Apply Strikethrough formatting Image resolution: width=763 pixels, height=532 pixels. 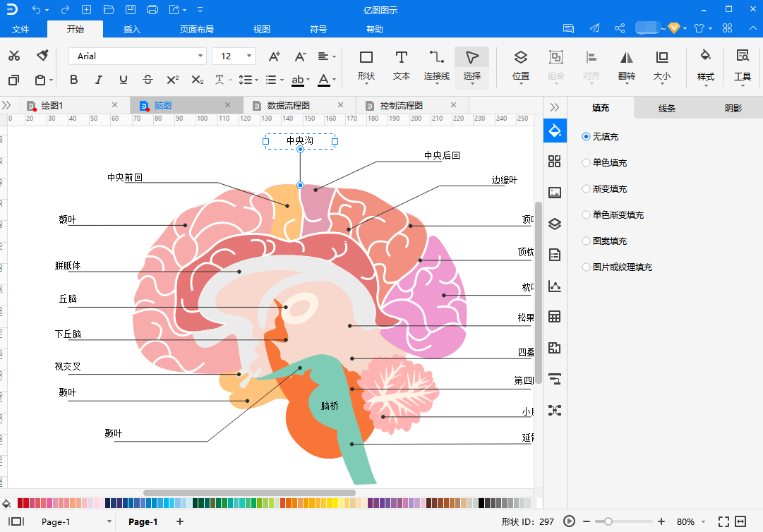pyautogui.click(x=148, y=80)
